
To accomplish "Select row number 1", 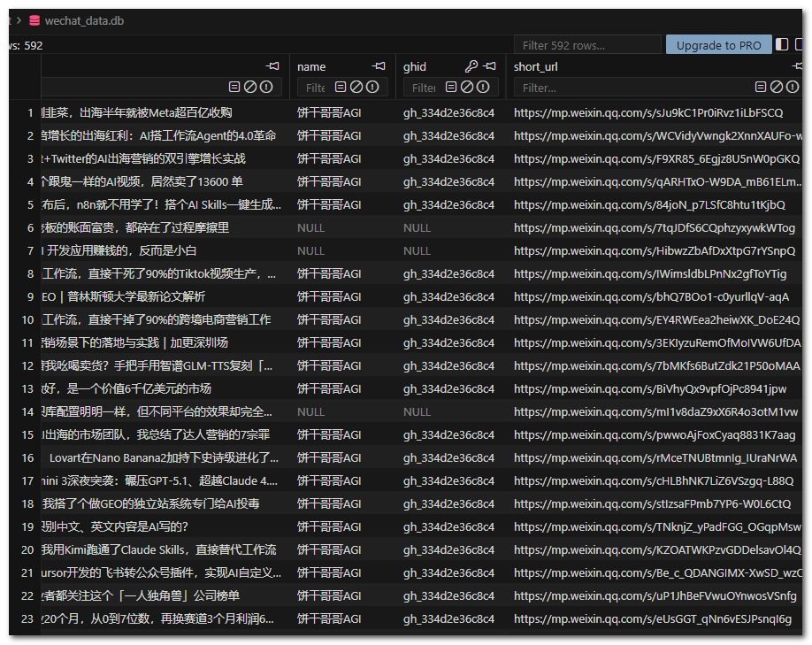I will point(31,112).
